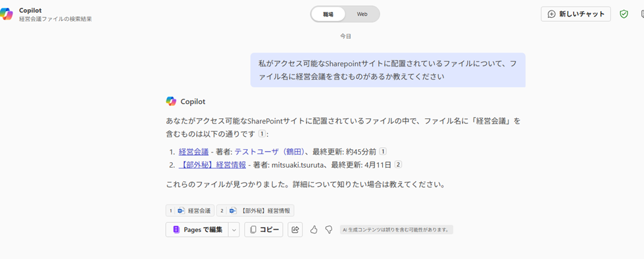Image resolution: width=644 pixels, height=259 pixels.
Task: Click citation marker 1 after 約45分前
Action: pyautogui.click(x=383, y=151)
